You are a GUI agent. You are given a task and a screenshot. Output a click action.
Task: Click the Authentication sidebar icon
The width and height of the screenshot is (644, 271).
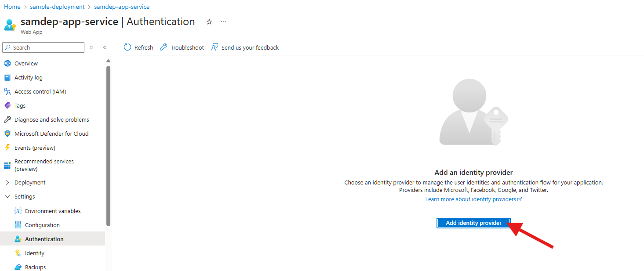tap(18, 239)
